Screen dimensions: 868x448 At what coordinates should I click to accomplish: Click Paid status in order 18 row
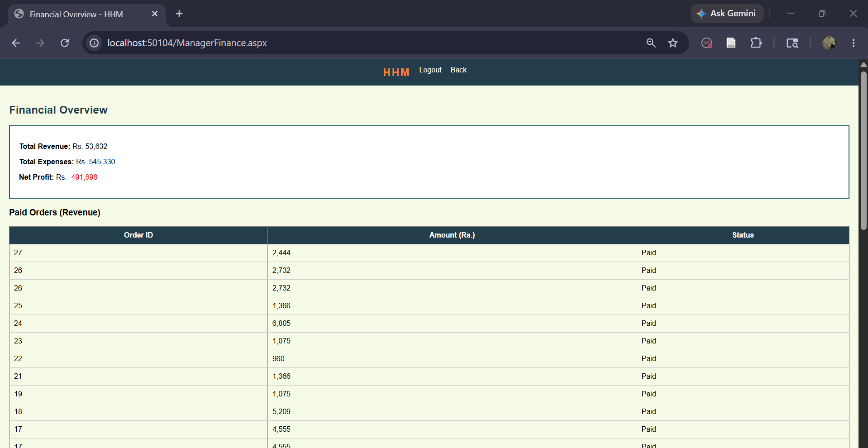pyautogui.click(x=743, y=412)
